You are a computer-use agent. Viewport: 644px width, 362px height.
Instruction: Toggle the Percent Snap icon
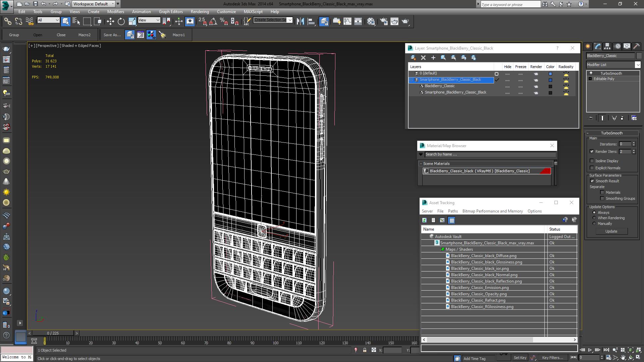224,21
